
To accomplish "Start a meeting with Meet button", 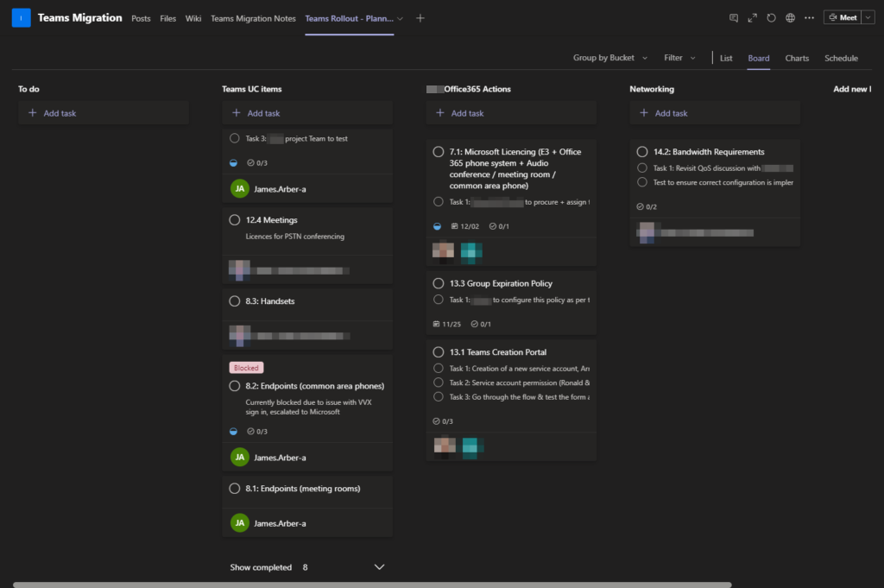I will (x=843, y=18).
